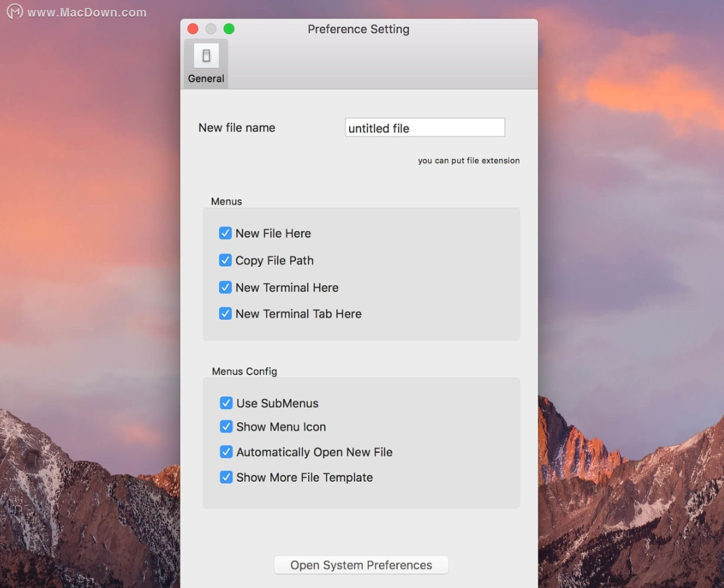
Task: Disable Automatically Open New File
Action: click(227, 452)
